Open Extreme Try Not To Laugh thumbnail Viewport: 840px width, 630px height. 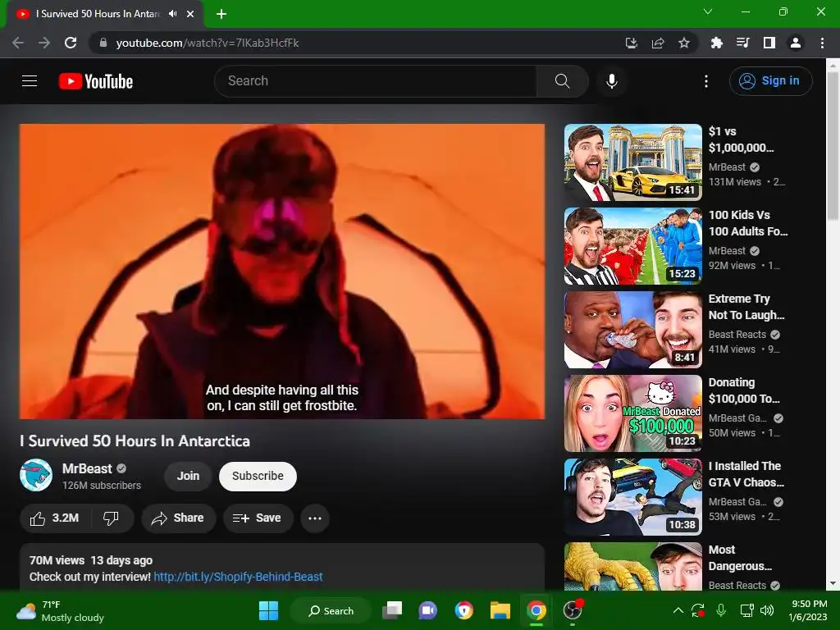(x=632, y=330)
